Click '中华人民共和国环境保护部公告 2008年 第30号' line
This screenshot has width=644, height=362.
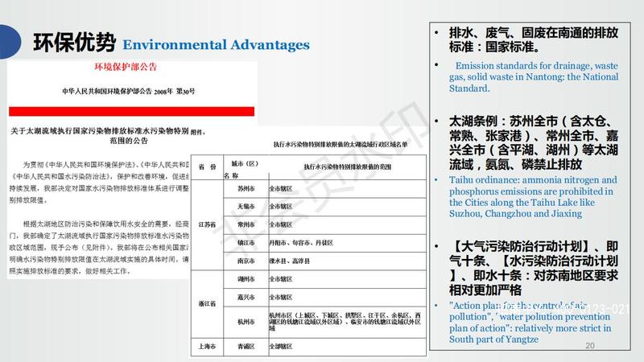129,91
